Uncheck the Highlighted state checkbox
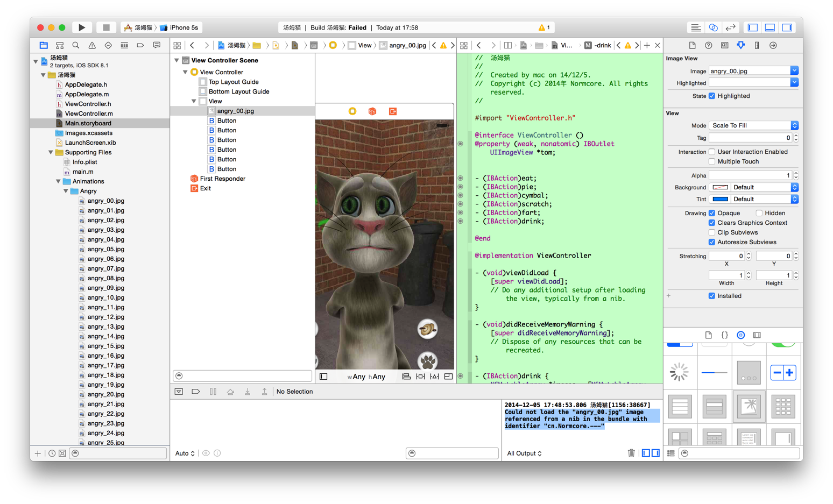Image resolution: width=833 pixels, height=504 pixels. pos(712,96)
